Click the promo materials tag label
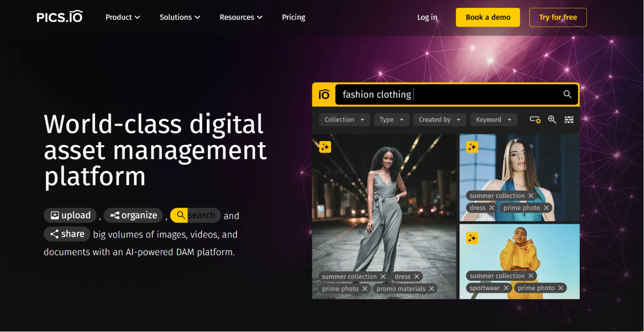Screen dimensions: 644x332 coord(401,289)
